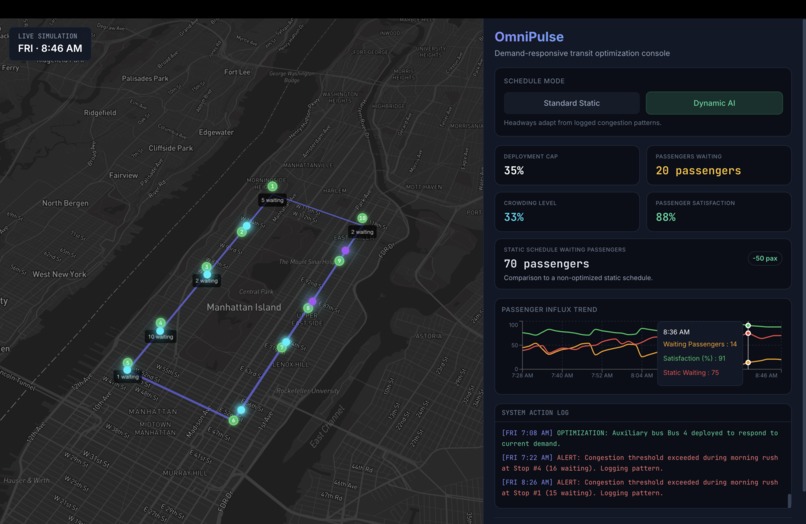Select stop marker 2 on the route
The image size is (806, 524).
[242, 232]
